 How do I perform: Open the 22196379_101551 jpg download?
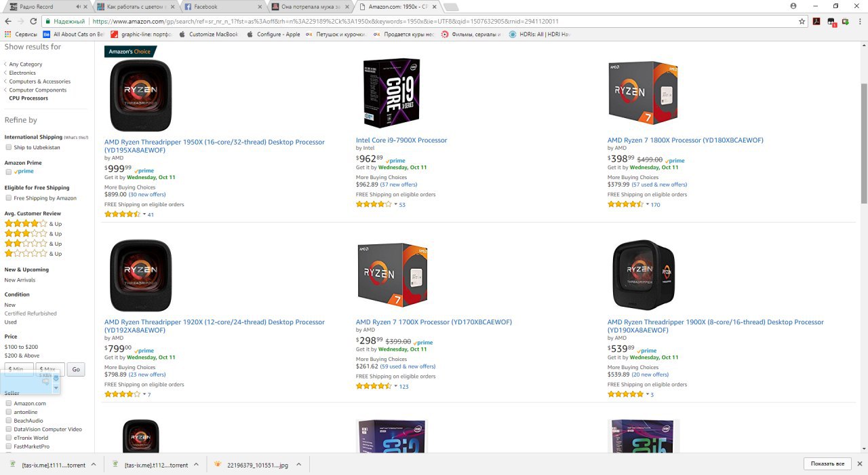[257, 465]
